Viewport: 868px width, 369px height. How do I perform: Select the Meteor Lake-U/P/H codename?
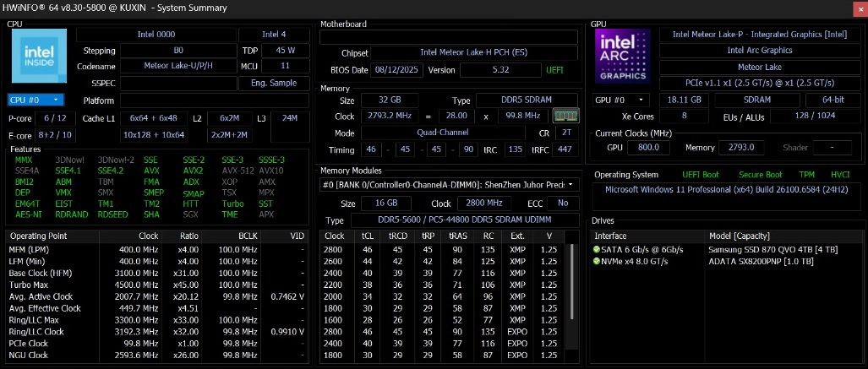(178, 67)
